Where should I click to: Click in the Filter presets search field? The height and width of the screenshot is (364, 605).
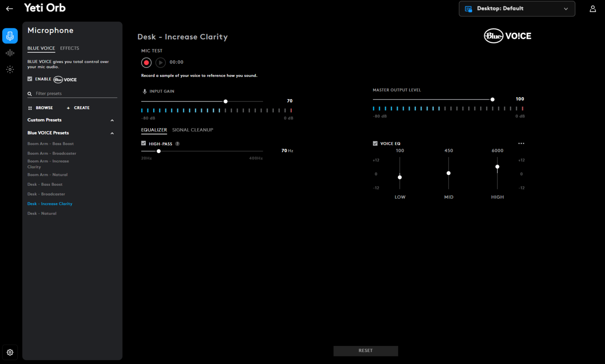[75, 94]
